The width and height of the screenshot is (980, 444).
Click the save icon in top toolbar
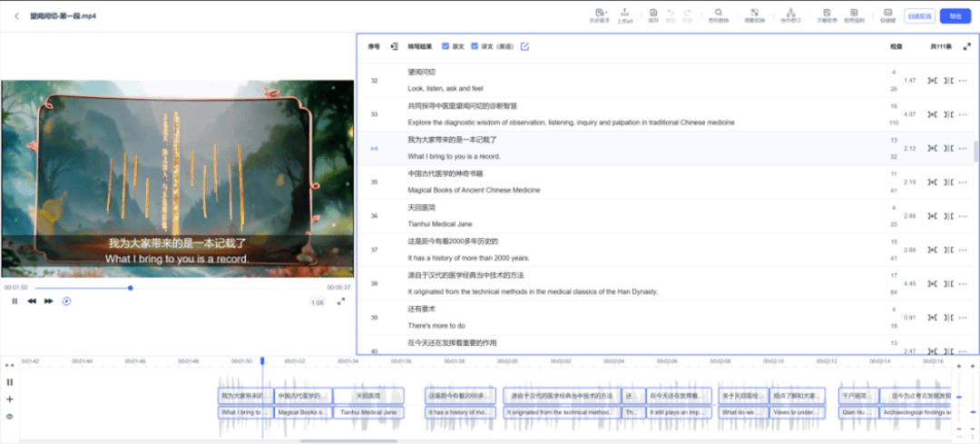[653, 15]
